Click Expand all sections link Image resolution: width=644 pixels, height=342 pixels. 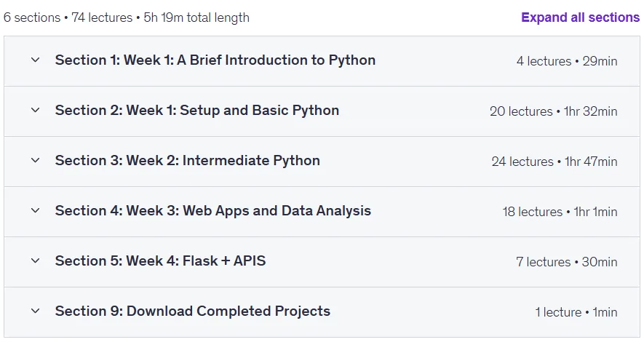tap(581, 17)
